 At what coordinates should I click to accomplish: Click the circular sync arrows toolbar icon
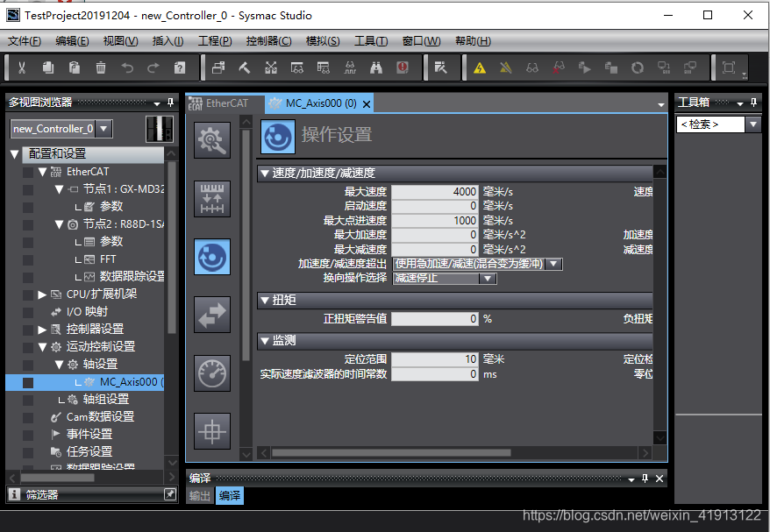point(638,67)
